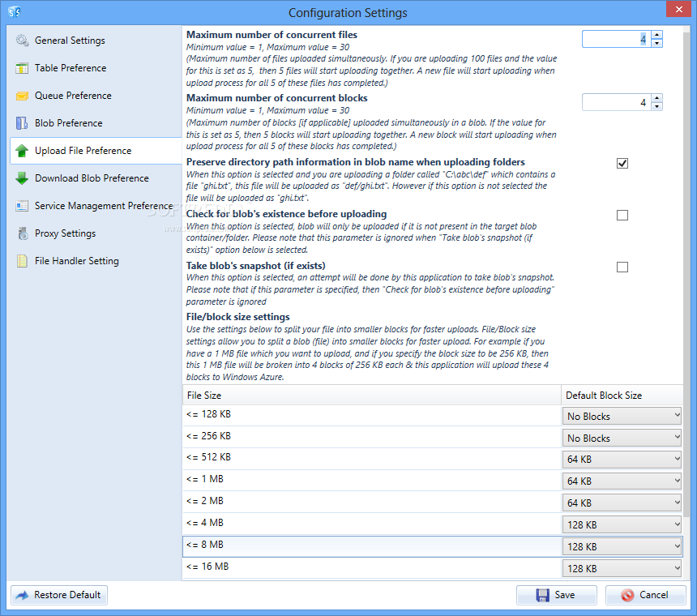Image resolution: width=697 pixels, height=616 pixels.
Task: Click Restore Default button
Action: tap(59, 595)
